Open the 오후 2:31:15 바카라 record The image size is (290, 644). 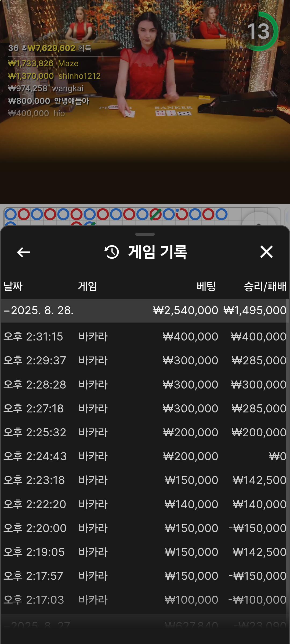pos(145,337)
